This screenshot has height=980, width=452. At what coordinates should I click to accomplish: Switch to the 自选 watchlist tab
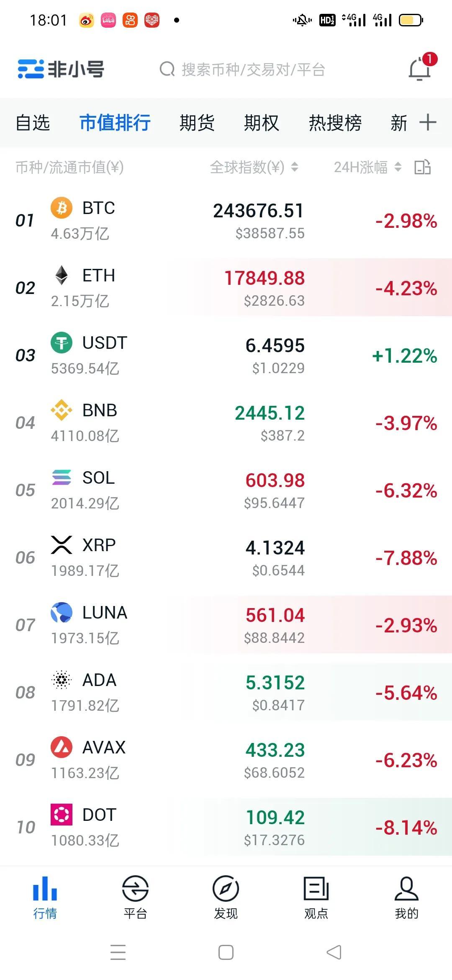pyautogui.click(x=33, y=123)
